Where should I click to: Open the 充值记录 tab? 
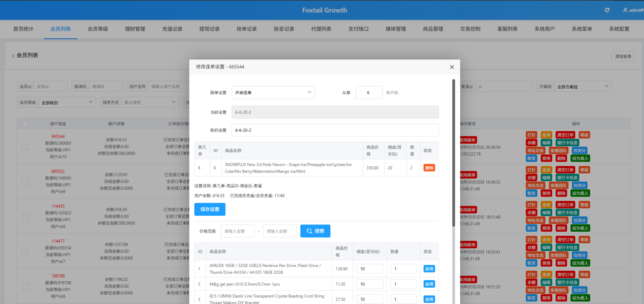coord(172,29)
